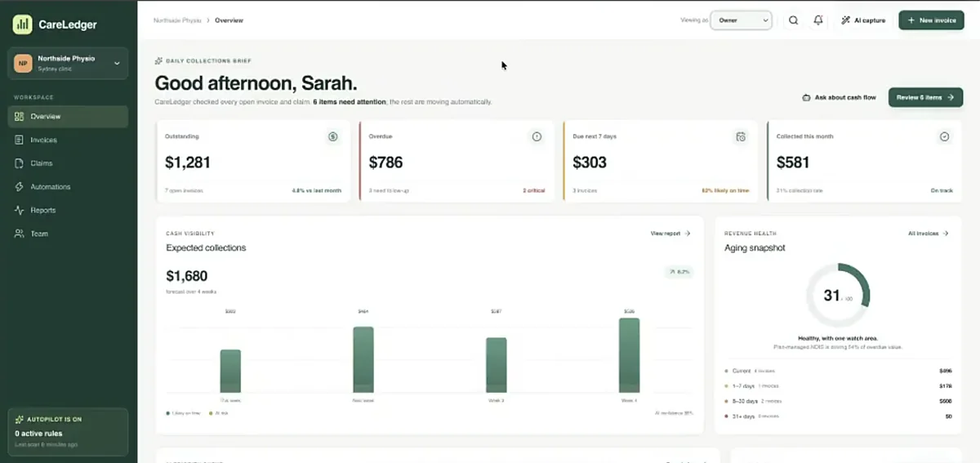Click the trend badge showing 8.2%
The height and width of the screenshot is (463, 980).
[679, 271]
